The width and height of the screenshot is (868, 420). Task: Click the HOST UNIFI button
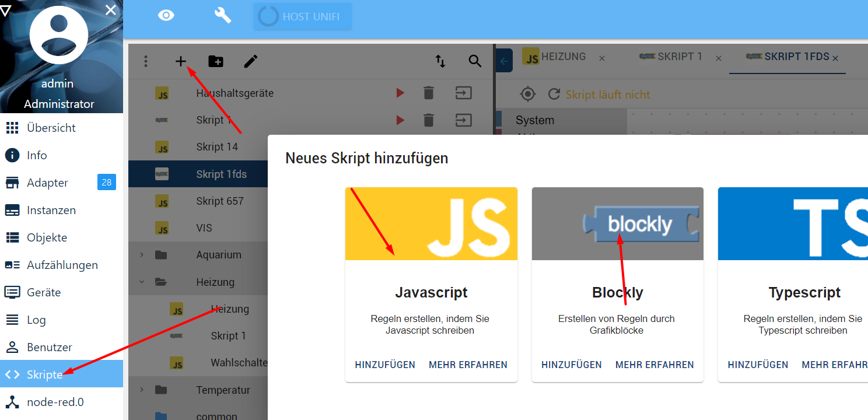click(302, 16)
